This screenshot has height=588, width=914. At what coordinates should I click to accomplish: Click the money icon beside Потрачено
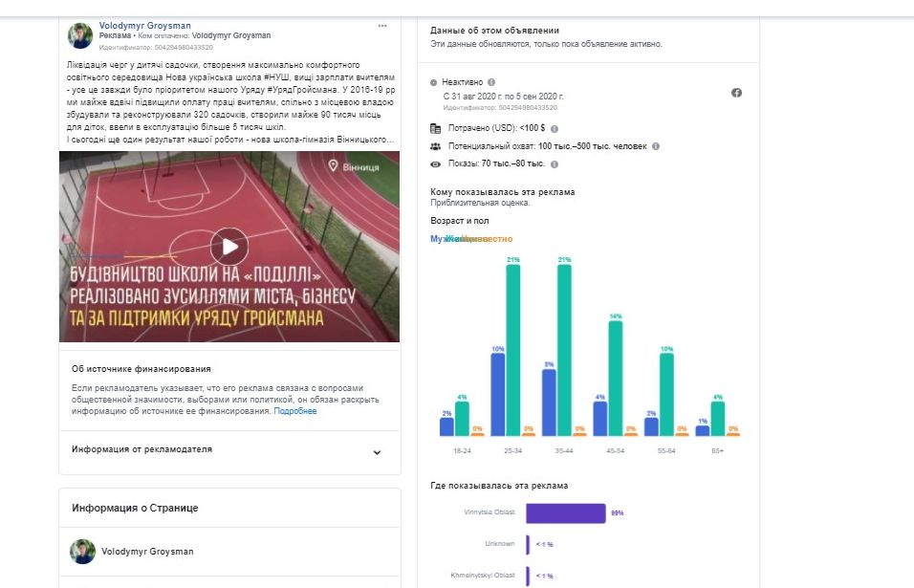click(x=436, y=128)
